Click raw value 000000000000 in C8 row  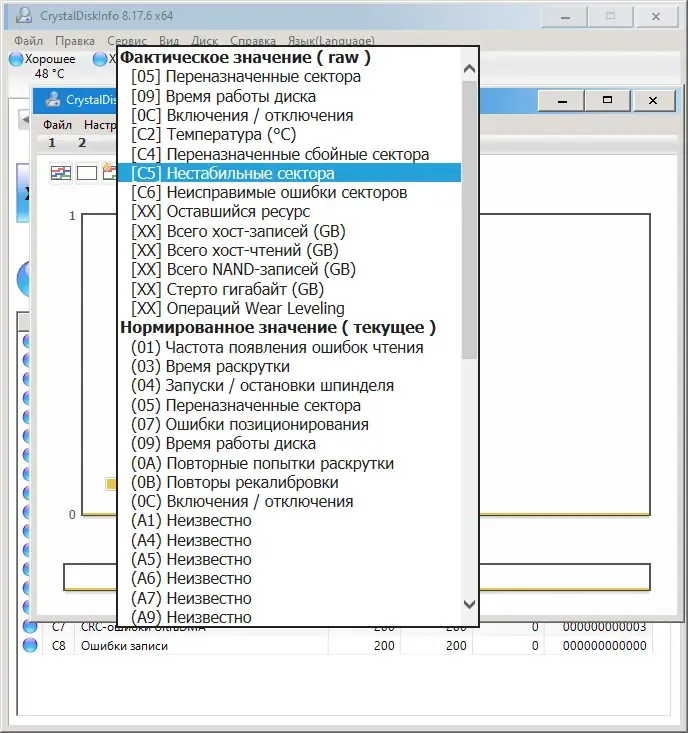(x=604, y=646)
